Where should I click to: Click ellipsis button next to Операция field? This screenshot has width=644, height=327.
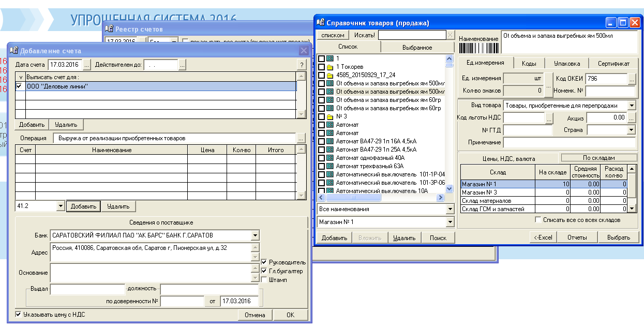pos(301,139)
